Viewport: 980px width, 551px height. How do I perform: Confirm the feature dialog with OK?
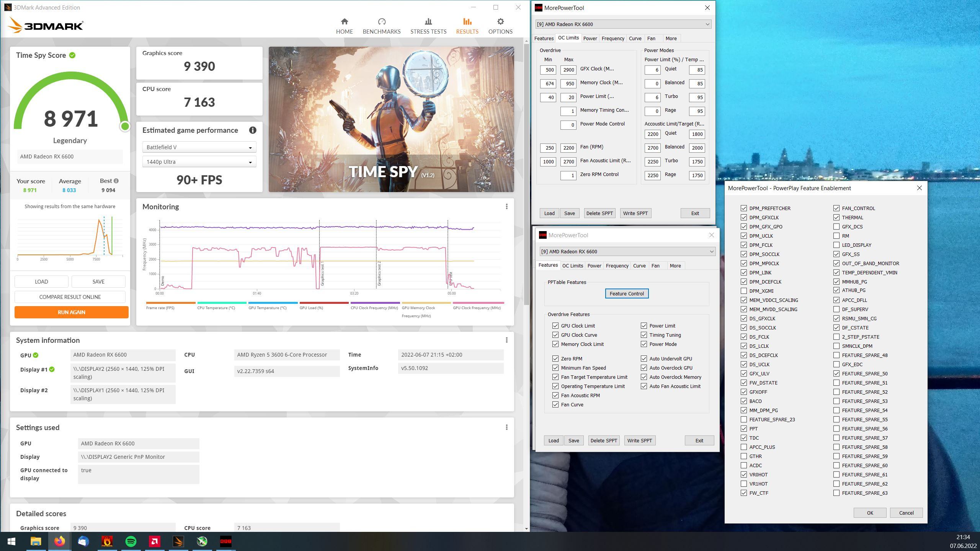tap(870, 513)
